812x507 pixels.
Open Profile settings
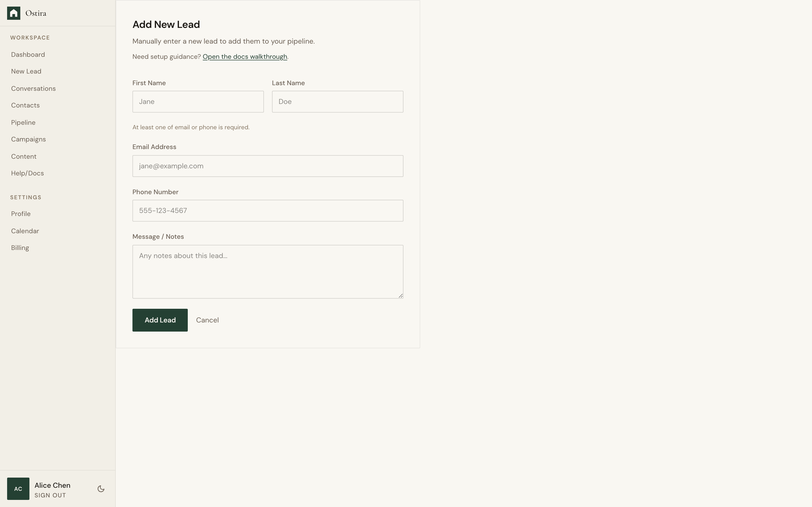click(21, 213)
